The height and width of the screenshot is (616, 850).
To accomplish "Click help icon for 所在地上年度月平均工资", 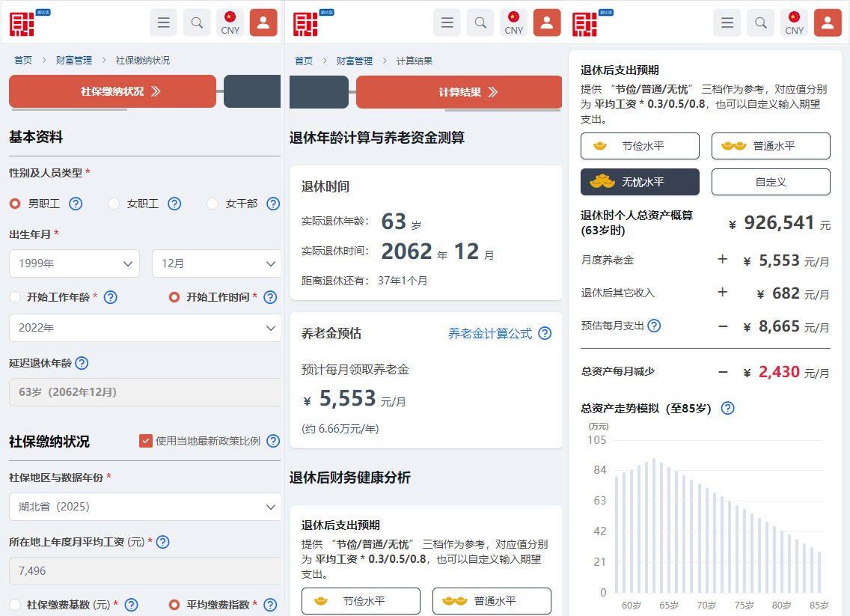I will pos(162,542).
